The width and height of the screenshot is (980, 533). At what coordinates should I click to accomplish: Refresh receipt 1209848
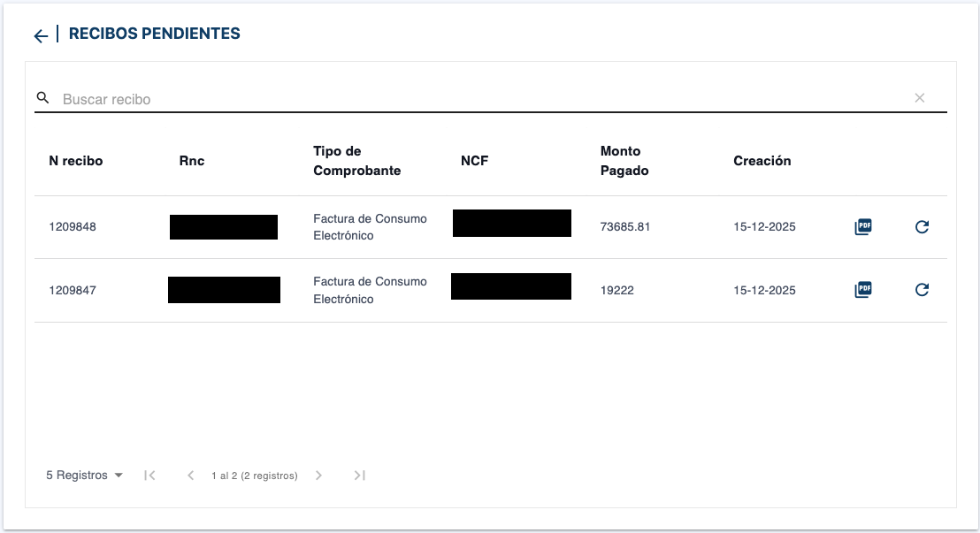(x=922, y=227)
